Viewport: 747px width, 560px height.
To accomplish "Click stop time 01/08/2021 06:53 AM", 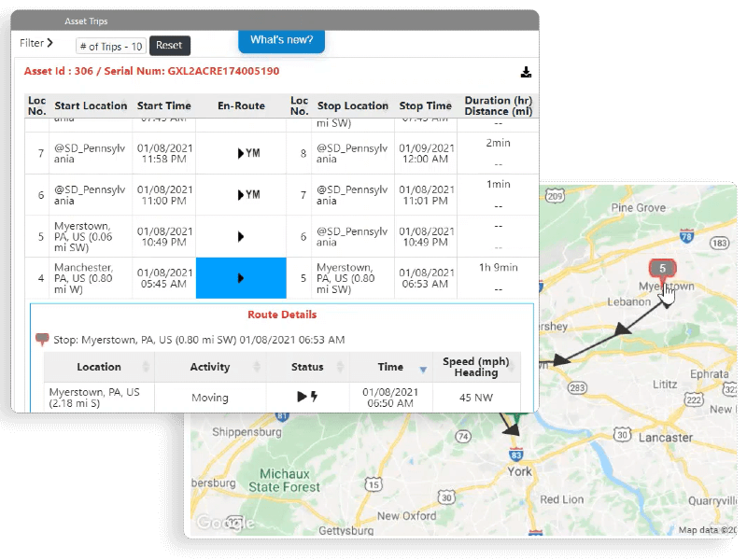I will click(426, 278).
